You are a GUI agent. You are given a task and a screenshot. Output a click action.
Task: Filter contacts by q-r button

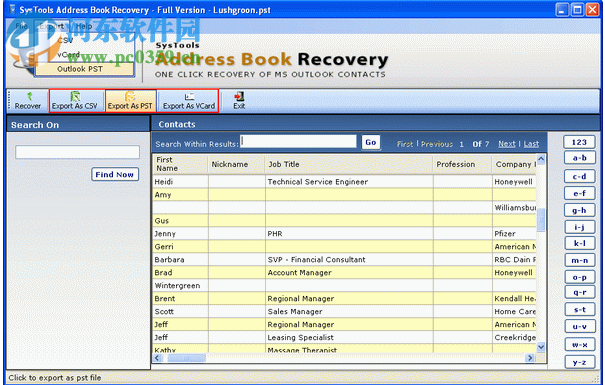(x=580, y=292)
